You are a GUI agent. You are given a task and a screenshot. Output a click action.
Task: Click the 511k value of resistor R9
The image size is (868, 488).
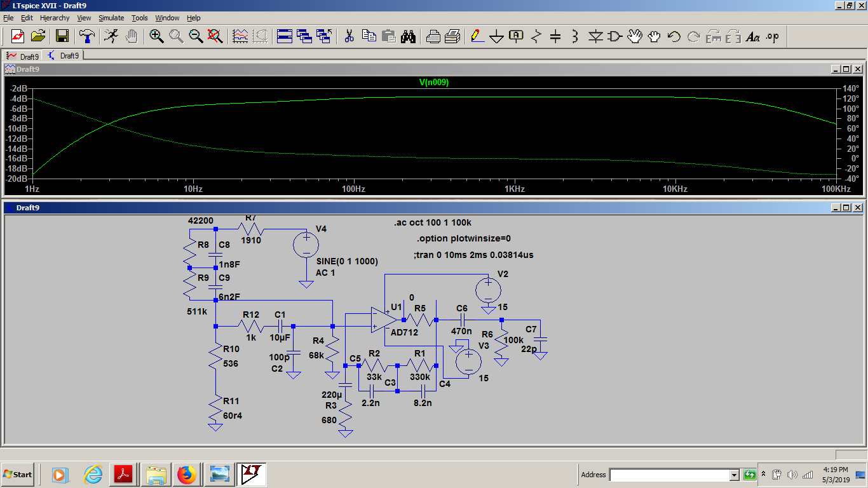coord(197,312)
